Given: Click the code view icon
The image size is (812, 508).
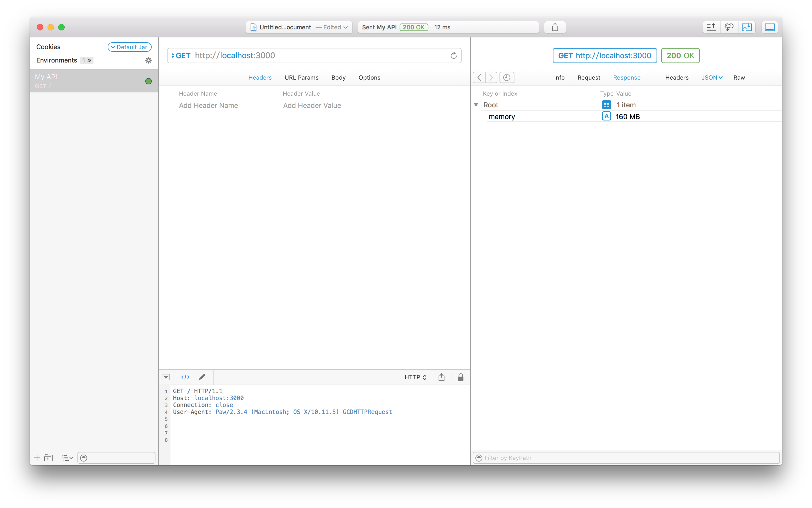Looking at the screenshot, I should 185,377.
